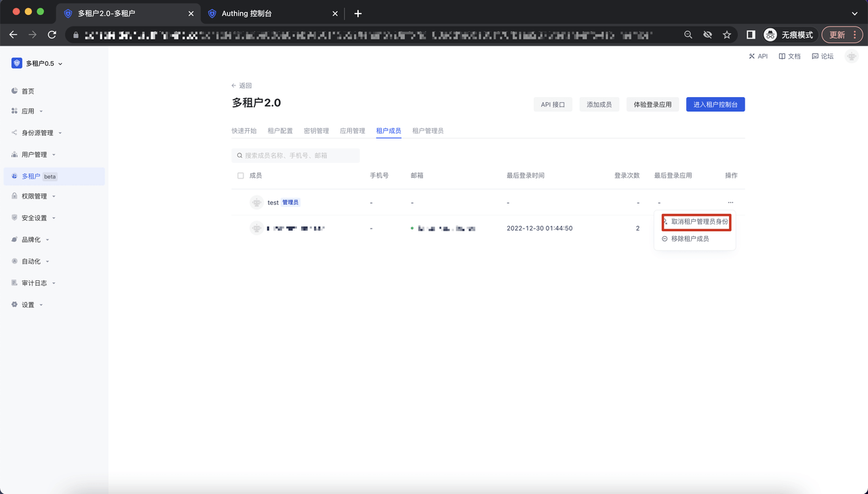Focus the member search input field

pyautogui.click(x=298, y=155)
